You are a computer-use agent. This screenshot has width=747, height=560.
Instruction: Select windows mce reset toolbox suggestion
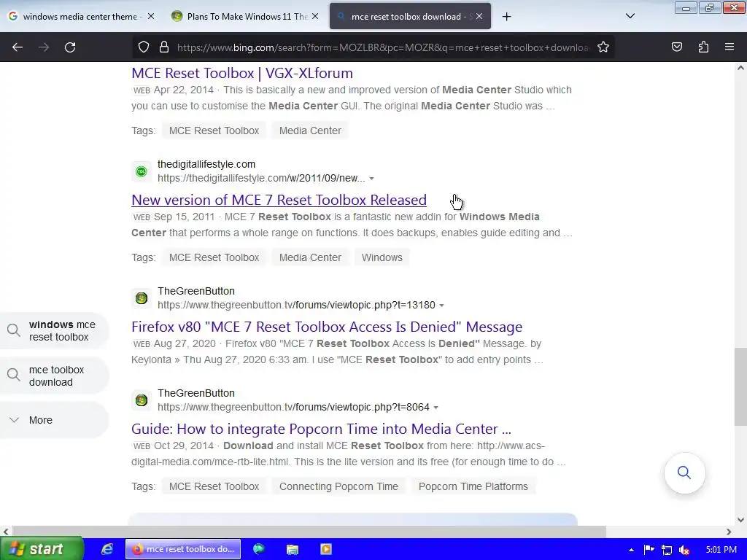[x=53, y=330]
